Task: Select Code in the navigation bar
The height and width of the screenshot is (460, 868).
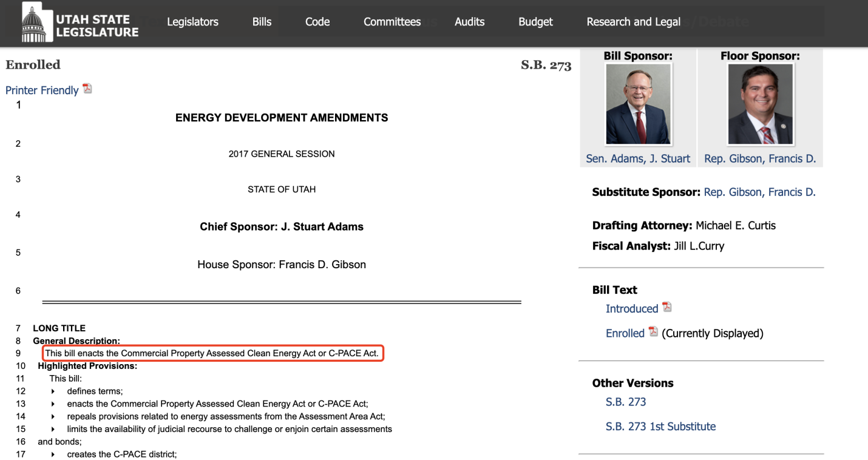Action: [317, 22]
